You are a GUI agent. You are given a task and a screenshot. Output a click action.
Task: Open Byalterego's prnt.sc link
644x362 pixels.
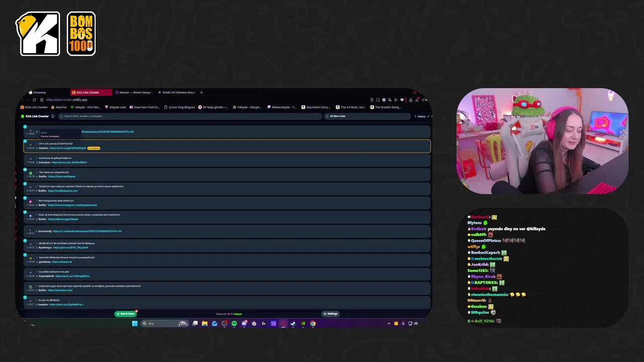70,247
